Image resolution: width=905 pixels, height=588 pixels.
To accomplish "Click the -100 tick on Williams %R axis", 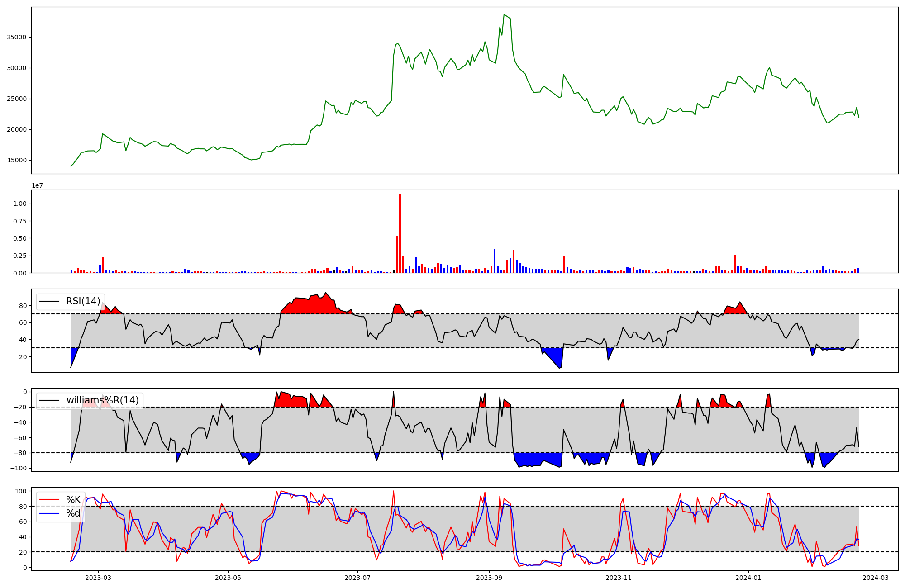I will tap(18, 468).
